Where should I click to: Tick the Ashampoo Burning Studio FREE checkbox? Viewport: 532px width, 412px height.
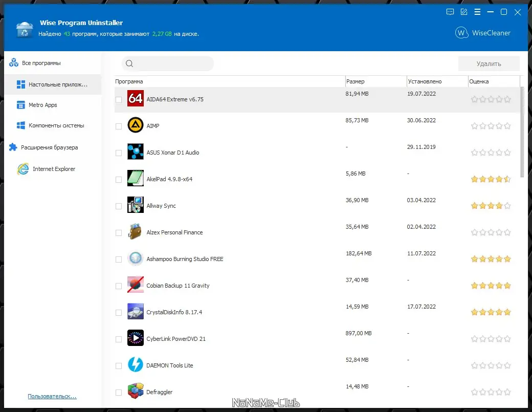(118, 259)
